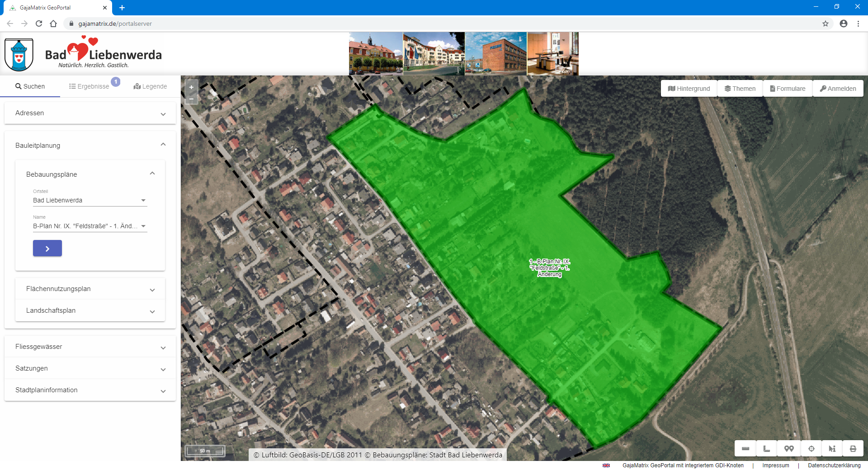868x470 pixels.
Task: Switch to the Ergebnisse tab
Action: pyautogui.click(x=90, y=86)
